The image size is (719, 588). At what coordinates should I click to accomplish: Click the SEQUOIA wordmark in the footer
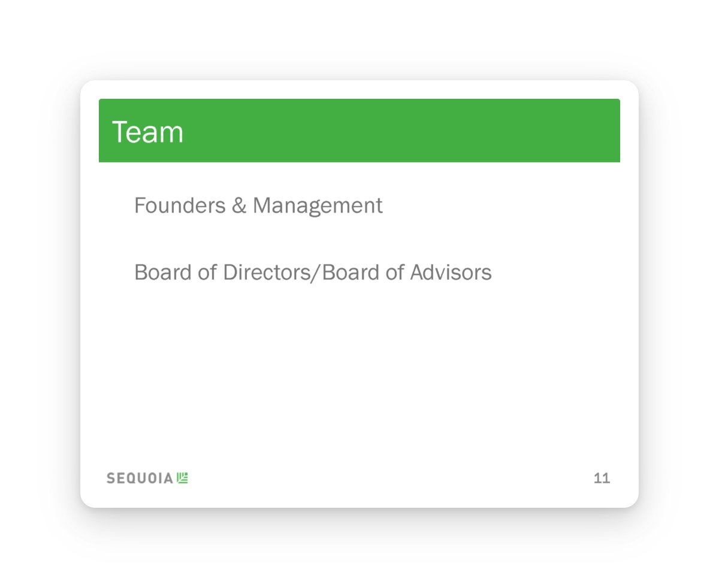coord(140,478)
